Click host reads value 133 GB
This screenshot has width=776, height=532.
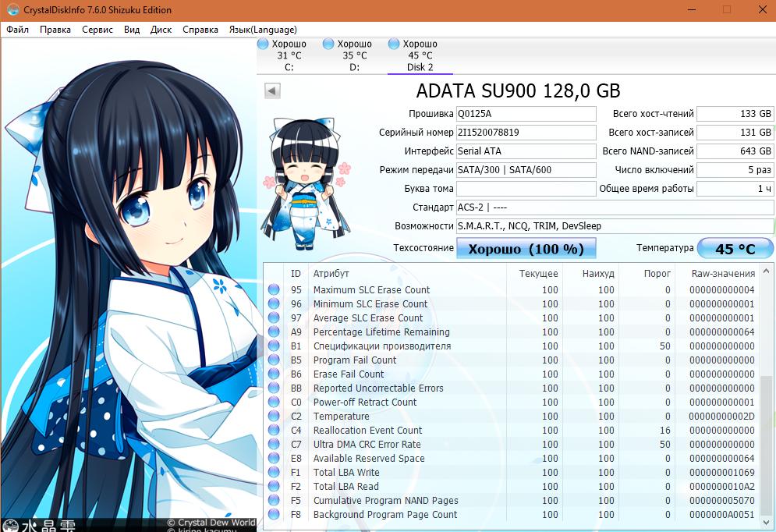735,114
